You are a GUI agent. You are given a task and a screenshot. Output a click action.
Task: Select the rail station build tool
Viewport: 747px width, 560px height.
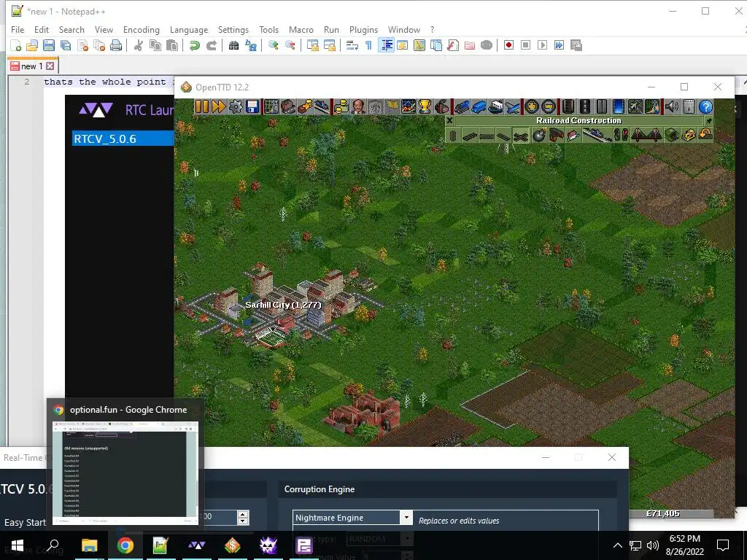click(597, 135)
